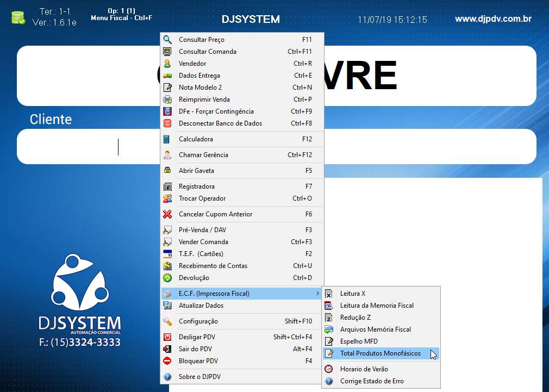Open Leitura X from the E.C.F. submenu
Image resolution: width=549 pixels, height=392 pixels.
[353, 294]
